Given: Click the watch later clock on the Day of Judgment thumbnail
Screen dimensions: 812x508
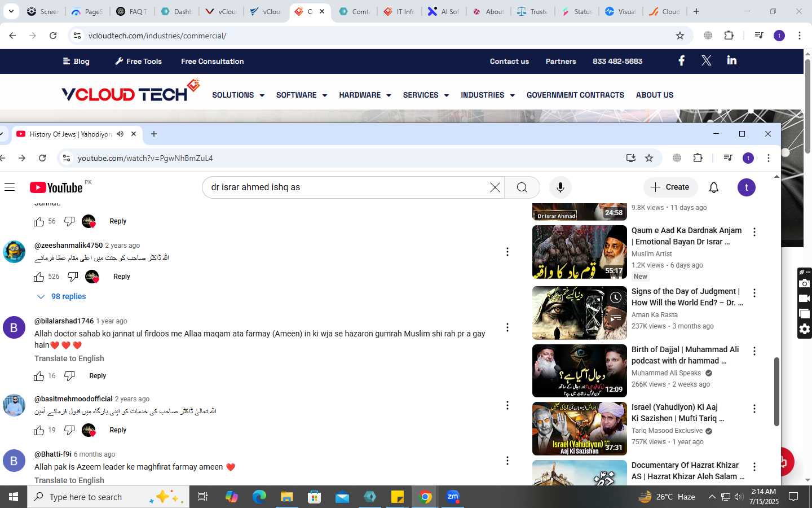Looking at the screenshot, I should (x=616, y=297).
